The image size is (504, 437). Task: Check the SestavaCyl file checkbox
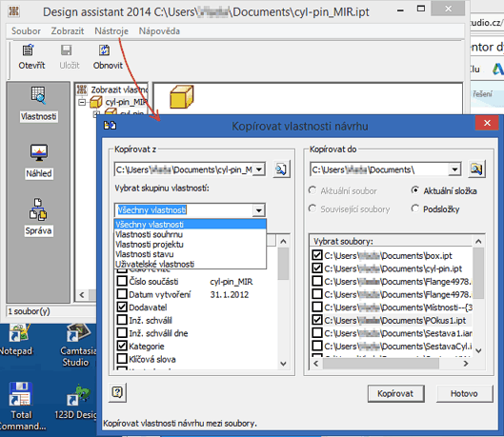[317, 346]
